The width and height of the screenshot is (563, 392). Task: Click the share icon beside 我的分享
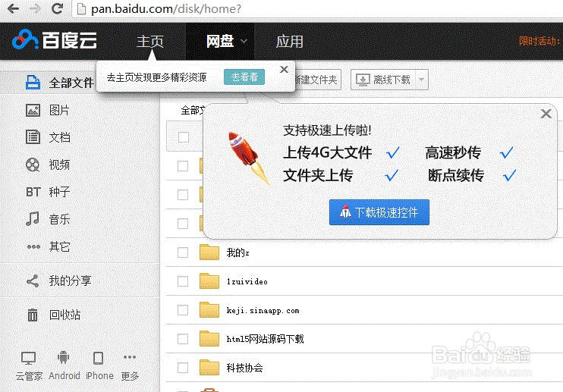click(x=33, y=281)
